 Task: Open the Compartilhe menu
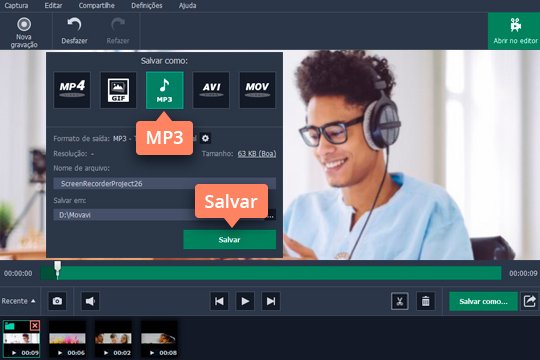97,6
